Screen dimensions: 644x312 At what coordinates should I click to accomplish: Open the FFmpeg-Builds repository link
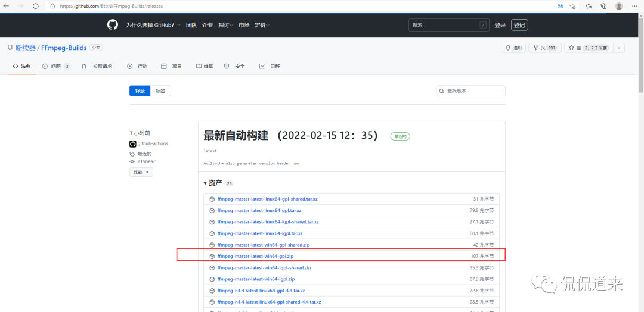click(64, 48)
